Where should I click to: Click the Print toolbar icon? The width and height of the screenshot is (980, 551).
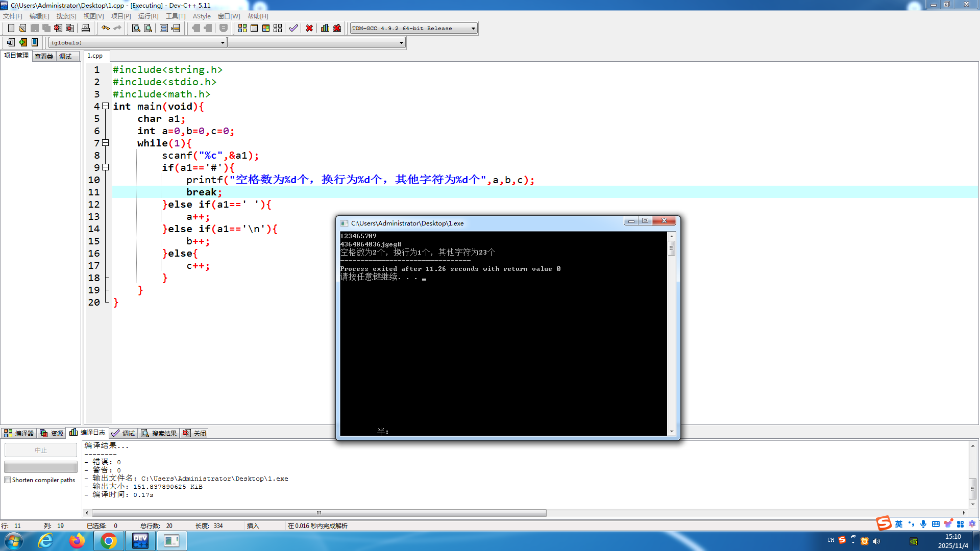pyautogui.click(x=86, y=28)
